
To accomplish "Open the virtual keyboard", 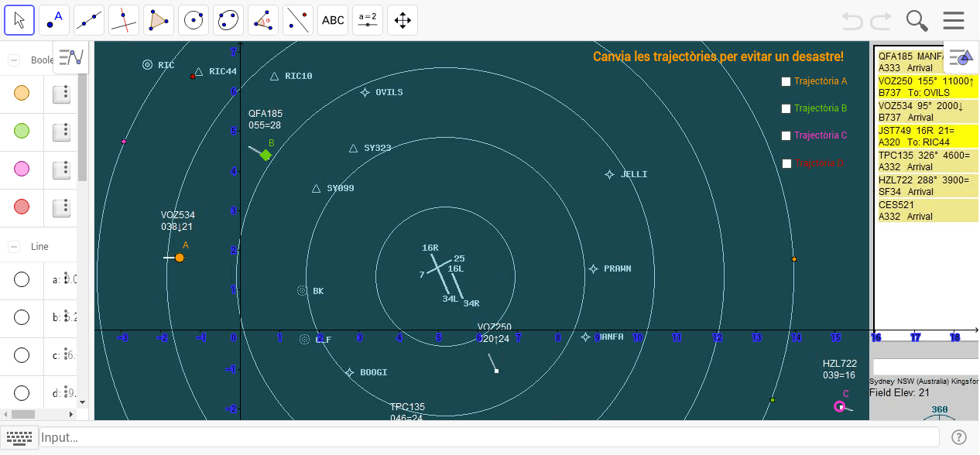I will click(x=19, y=437).
